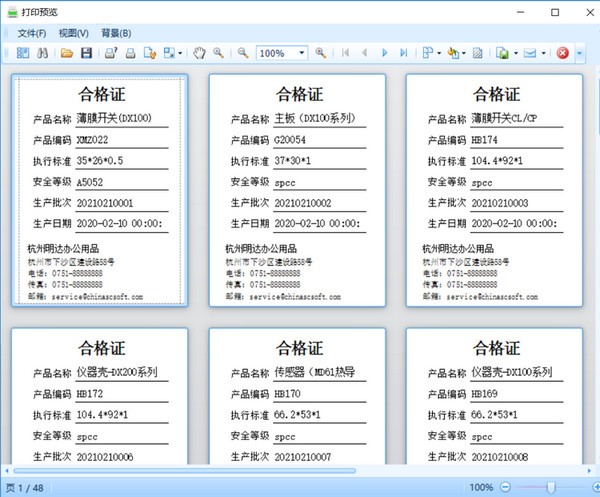Viewport: 600px width, 497px height.
Task: Expand the Export Document dropdown arrow
Action: tap(516, 53)
